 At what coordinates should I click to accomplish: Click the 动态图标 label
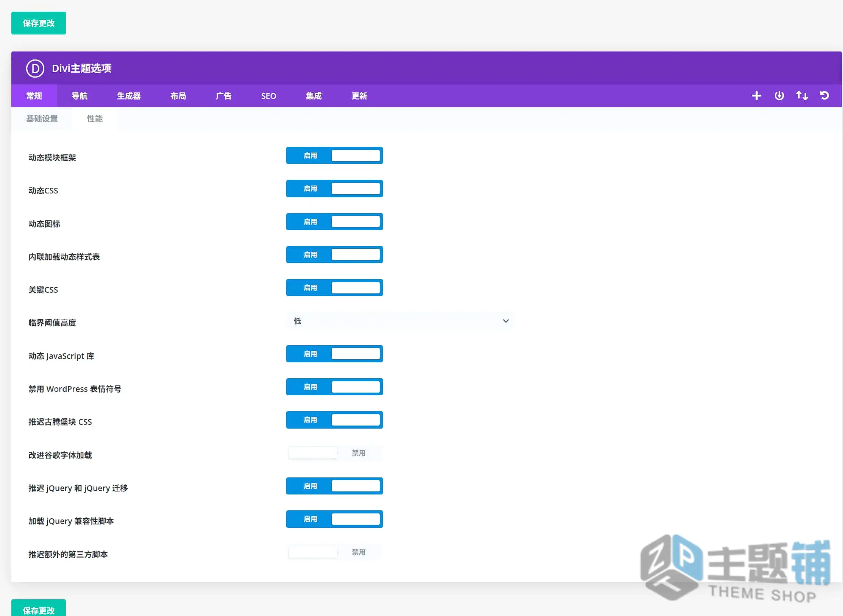pos(44,224)
